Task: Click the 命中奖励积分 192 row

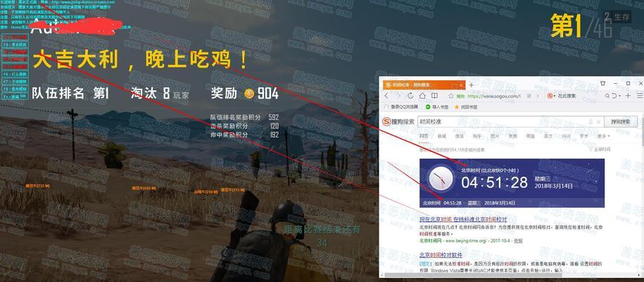Action: (x=244, y=135)
